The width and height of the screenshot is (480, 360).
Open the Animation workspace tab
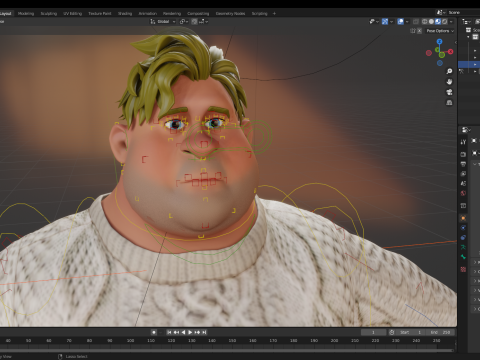[x=148, y=13]
